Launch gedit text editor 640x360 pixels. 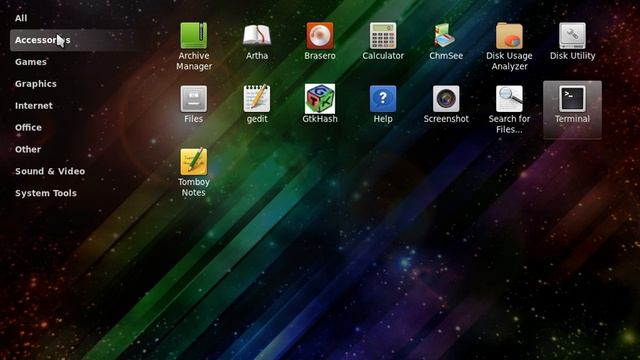coord(257,104)
